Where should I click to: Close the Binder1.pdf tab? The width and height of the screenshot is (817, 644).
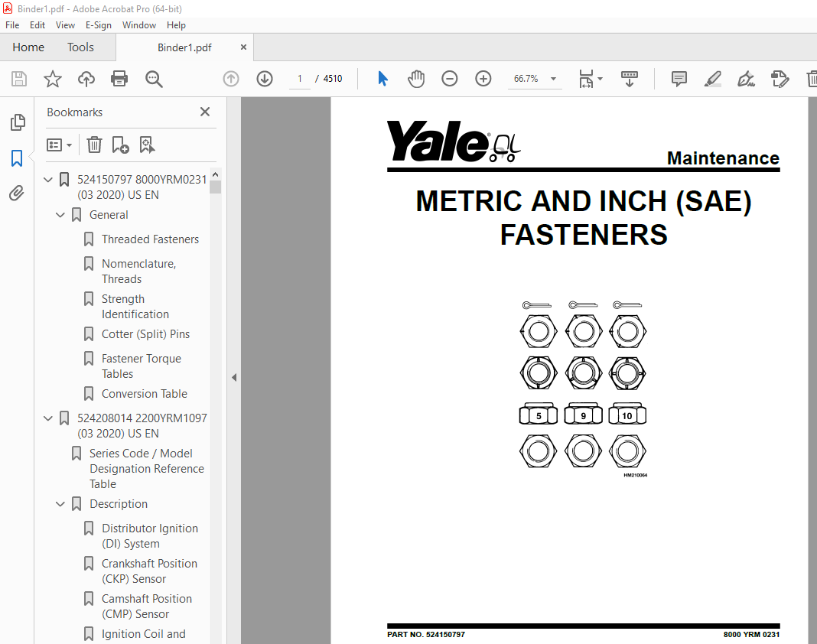point(243,47)
